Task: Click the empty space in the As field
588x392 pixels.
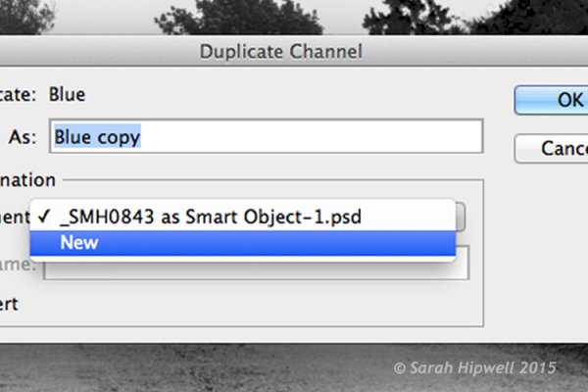Action: click(x=314, y=137)
